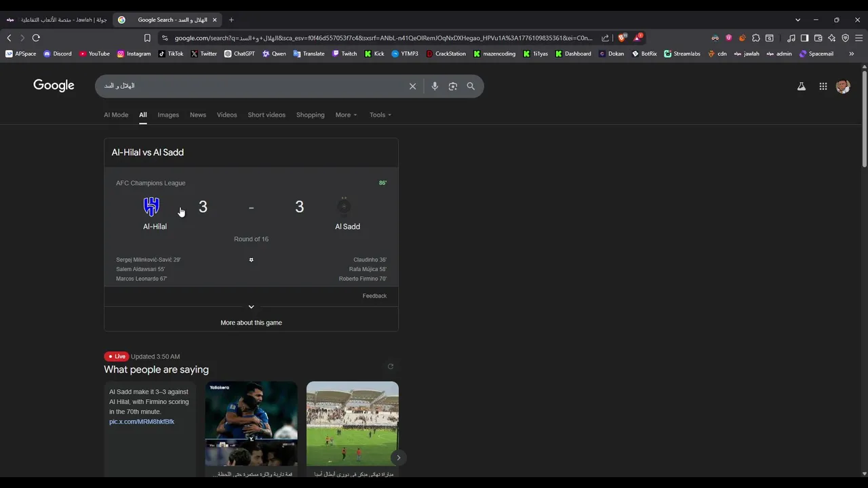Start voice search with microphone icon
Viewport: 868px width, 488px height.
pos(435,86)
